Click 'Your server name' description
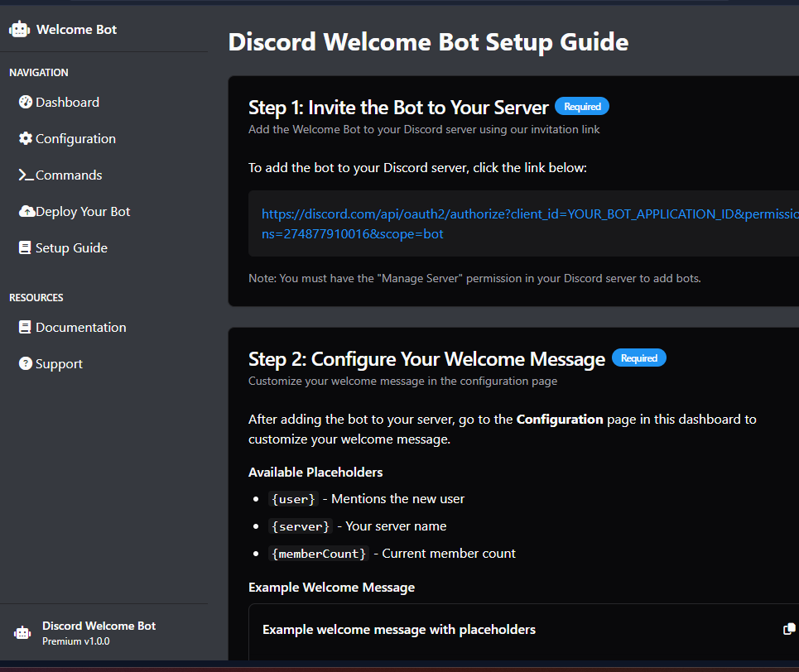Screen dimensions: 799x672 pos(396,526)
